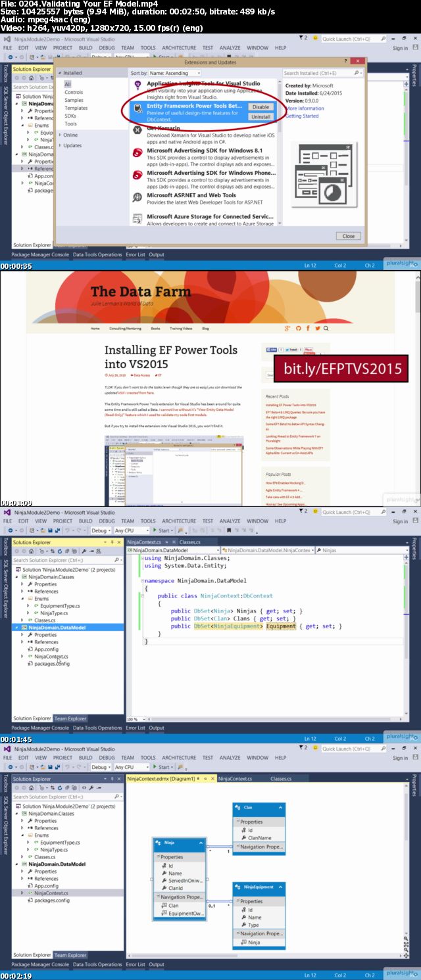Click Microsoft Advertising SDK for Windows 8.1 icon
The image size is (421, 980).
[x=137, y=153]
